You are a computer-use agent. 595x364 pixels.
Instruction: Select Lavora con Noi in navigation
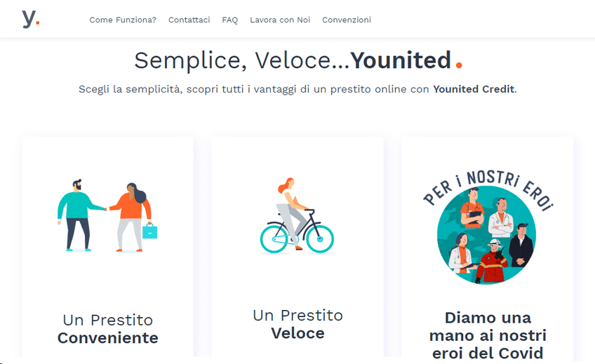coord(280,20)
